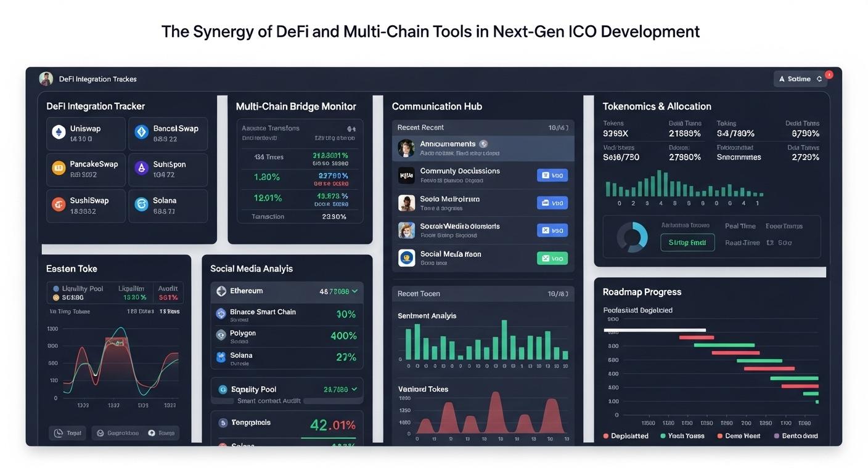Click the donut chart in Tokenomics panel
This screenshot has width=868, height=473.
[x=632, y=237]
